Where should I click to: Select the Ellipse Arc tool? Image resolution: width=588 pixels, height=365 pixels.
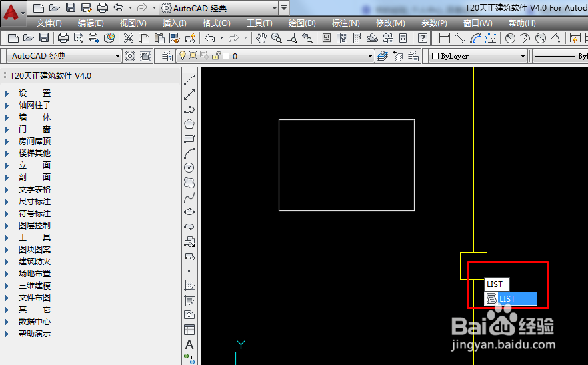click(x=189, y=226)
